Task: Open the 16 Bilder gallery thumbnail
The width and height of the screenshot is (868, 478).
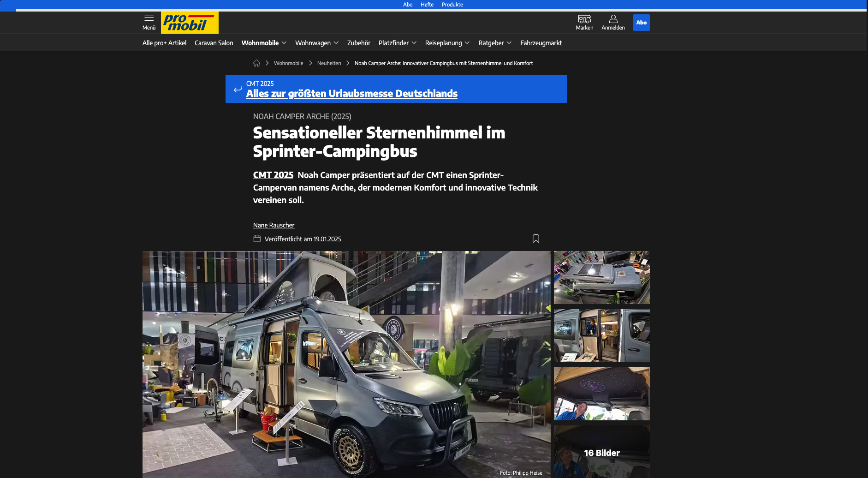Action: (x=601, y=452)
